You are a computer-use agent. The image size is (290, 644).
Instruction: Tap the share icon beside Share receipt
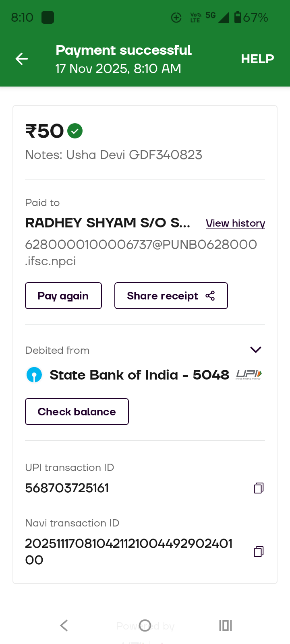pos(210,296)
